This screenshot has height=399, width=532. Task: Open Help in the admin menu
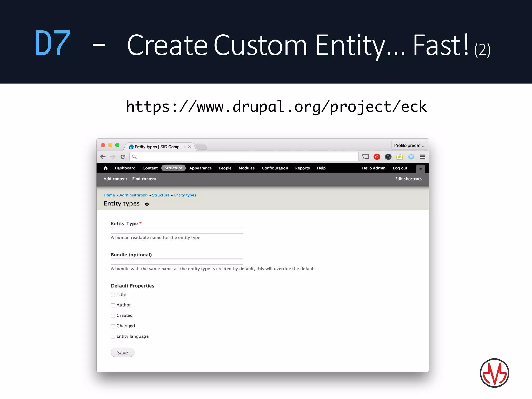(321, 168)
